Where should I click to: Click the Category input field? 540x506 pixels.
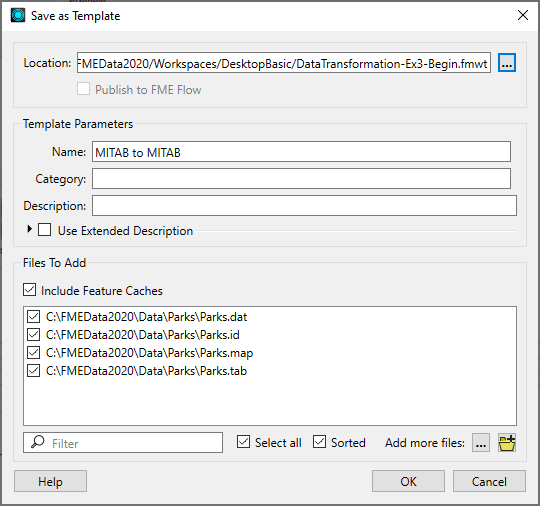click(301, 178)
